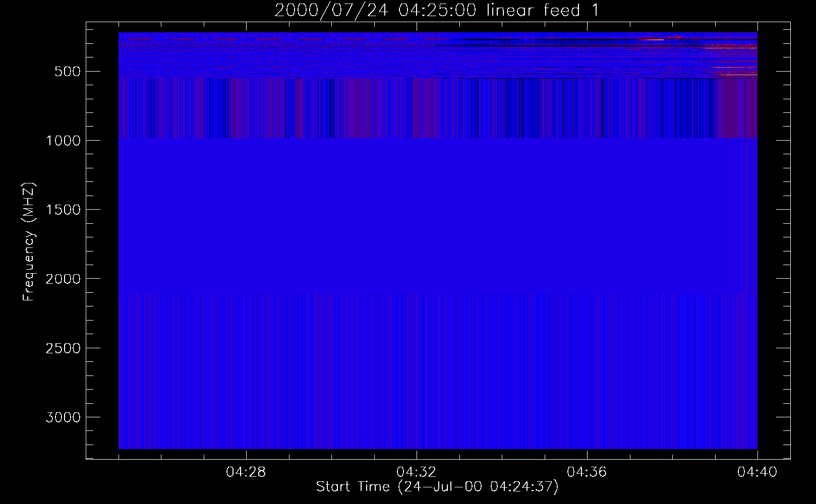Click the 04:36 time tick label
The image size is (816, 504).
click(587, 472)
